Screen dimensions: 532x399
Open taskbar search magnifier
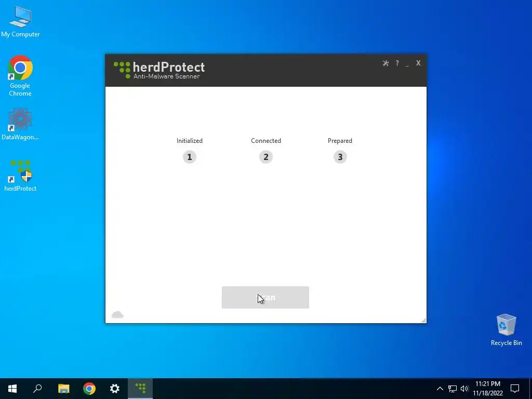click(x=37, y=389)
